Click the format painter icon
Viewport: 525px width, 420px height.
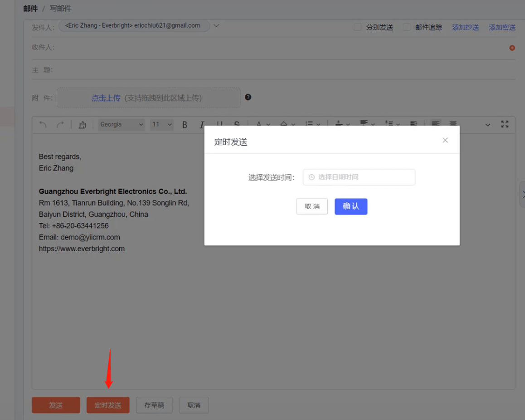pos(83,125)
